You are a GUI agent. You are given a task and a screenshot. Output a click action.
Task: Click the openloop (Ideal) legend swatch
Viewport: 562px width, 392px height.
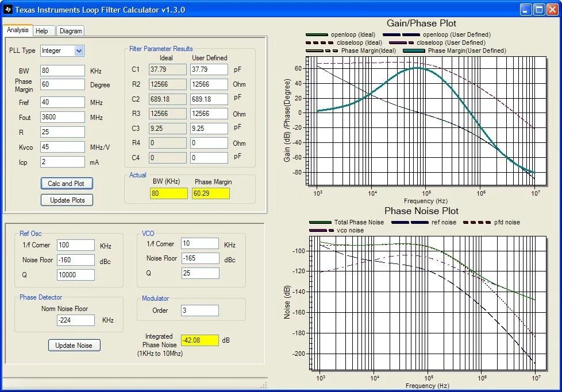(317, 35)
